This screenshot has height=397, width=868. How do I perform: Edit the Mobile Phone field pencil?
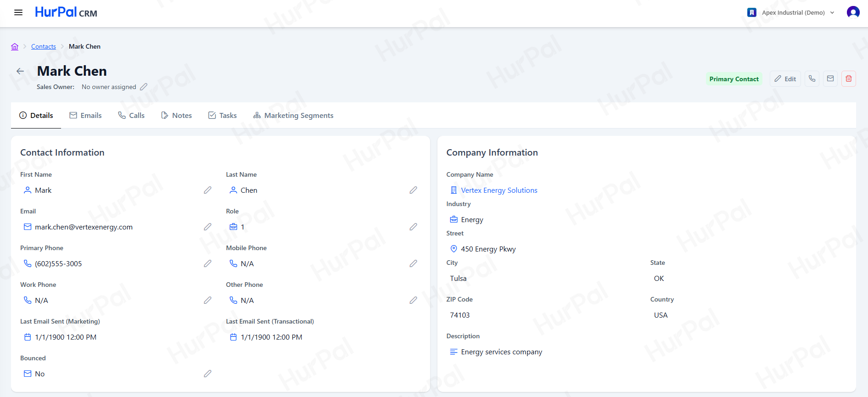413,263
